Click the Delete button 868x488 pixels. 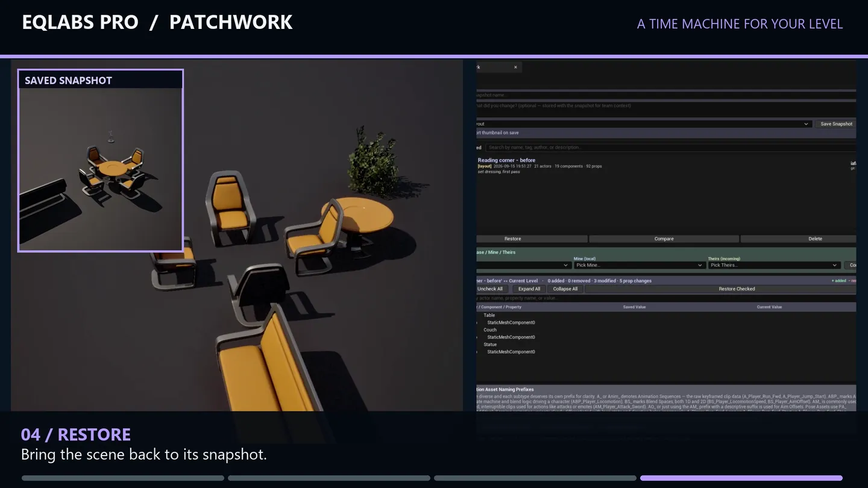coord(815,239)
